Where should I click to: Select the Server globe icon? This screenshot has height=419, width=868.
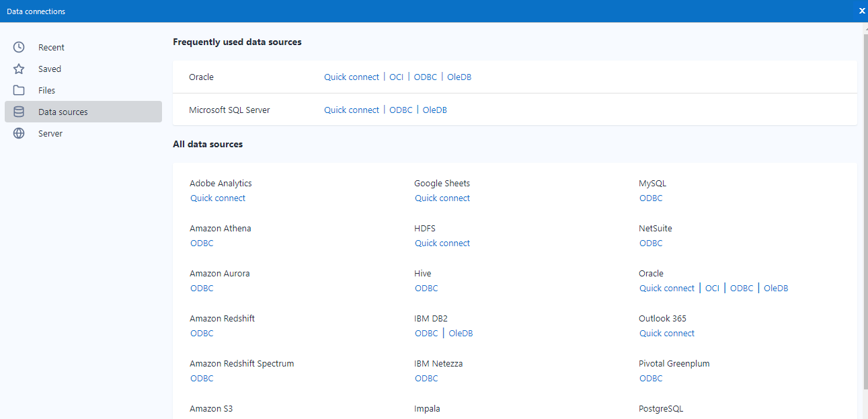[19, 133]
